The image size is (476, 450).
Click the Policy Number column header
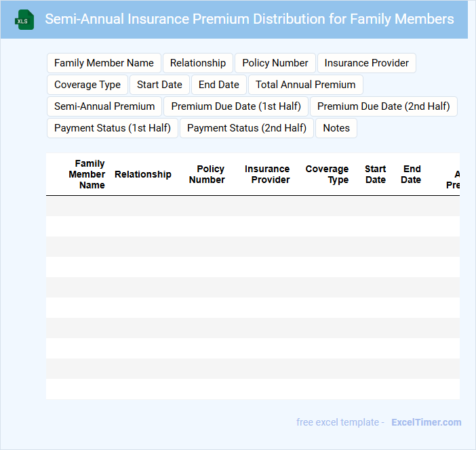[207, 175]
